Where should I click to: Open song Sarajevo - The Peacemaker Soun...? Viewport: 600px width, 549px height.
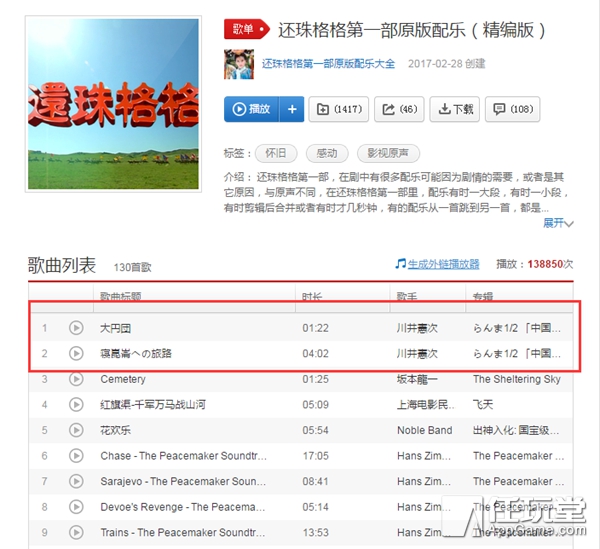coord(183,481)
